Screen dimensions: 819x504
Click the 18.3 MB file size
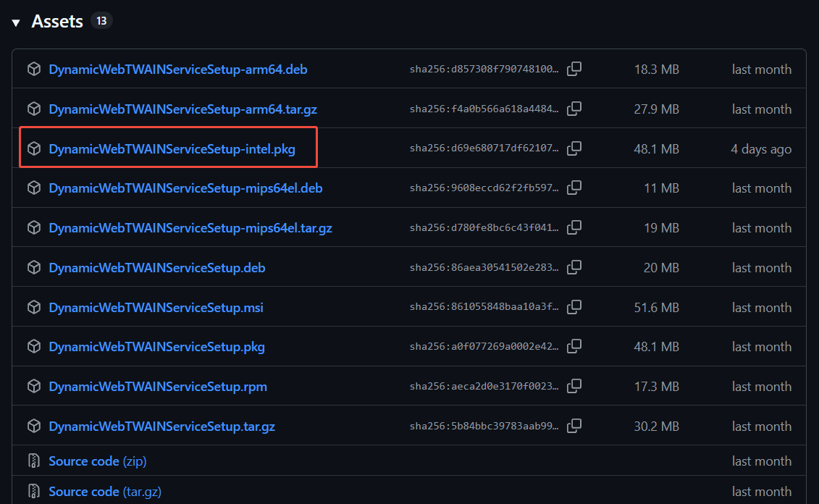click(657, 70)
